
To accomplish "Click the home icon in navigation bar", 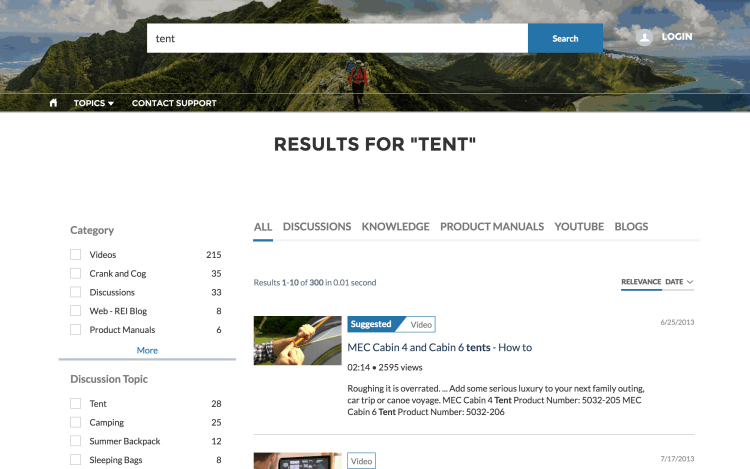I will [53, 103].
